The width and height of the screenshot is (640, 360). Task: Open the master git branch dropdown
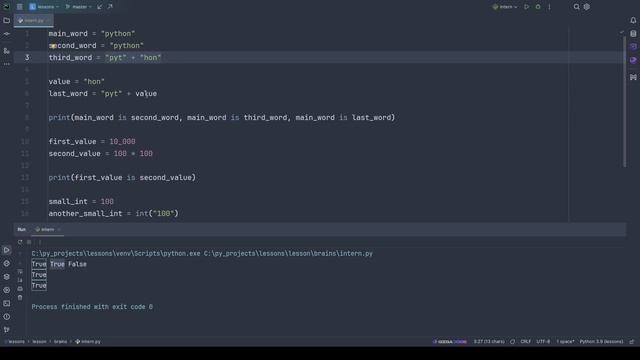pos(78,7)
